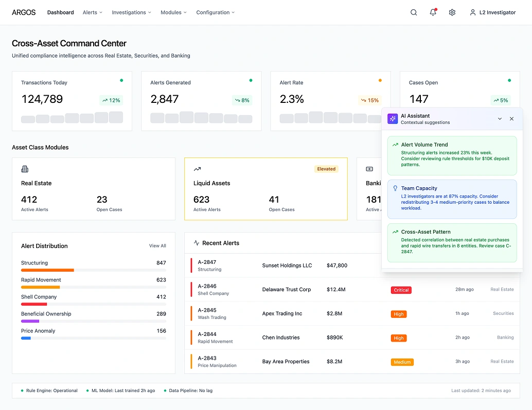The image size is (532, 410).
Task: Open View All in Alert Distribution
Action: [x=157, y=246]
